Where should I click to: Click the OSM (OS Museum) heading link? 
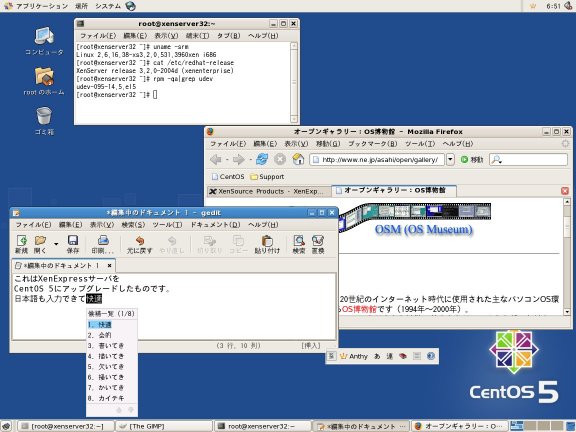pos(424,229)
